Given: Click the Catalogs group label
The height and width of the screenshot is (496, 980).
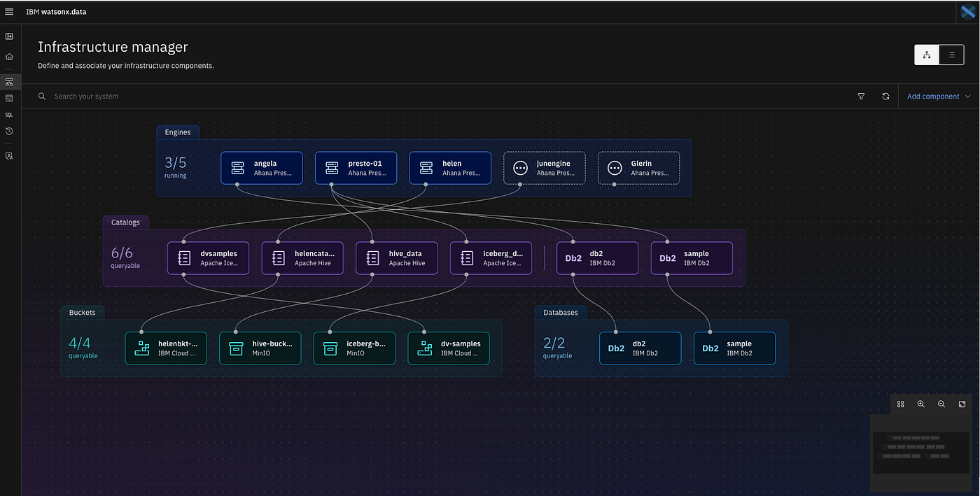Looking at the screenshot, I should (125, 222).
